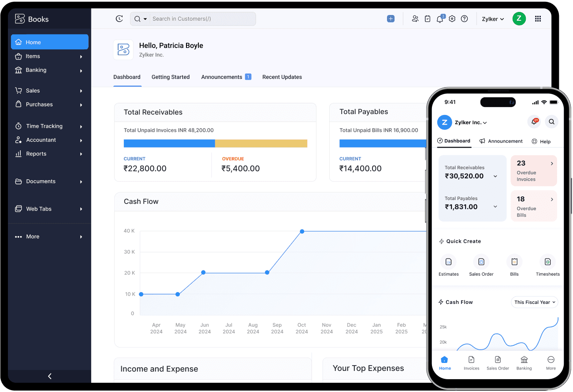Expand the Purchases submenu arrow
Image resolution: width=573 pixels, height=392 pixels.
click(81, 105)
